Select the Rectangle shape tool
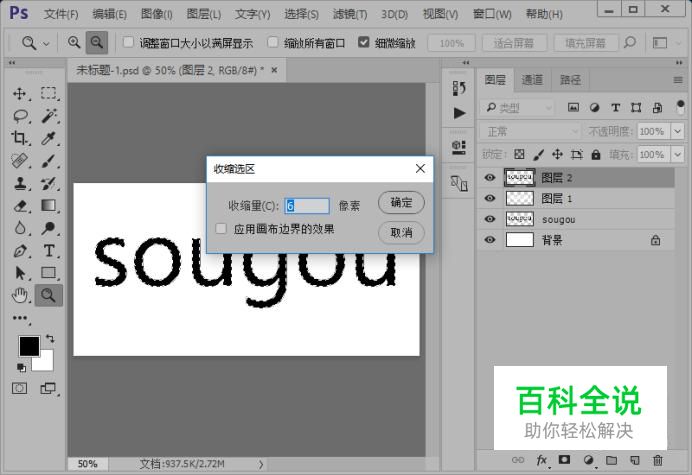 pos(49,273)
